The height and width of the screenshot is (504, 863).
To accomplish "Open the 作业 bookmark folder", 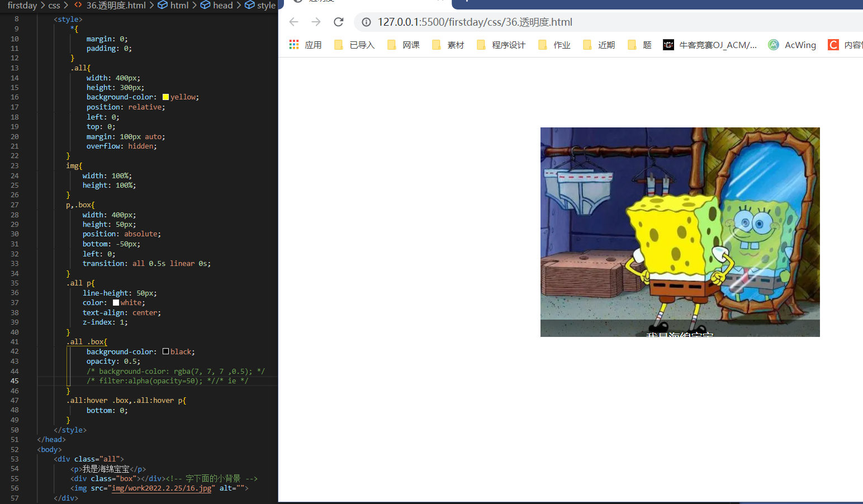I will (x=554, y=45).
